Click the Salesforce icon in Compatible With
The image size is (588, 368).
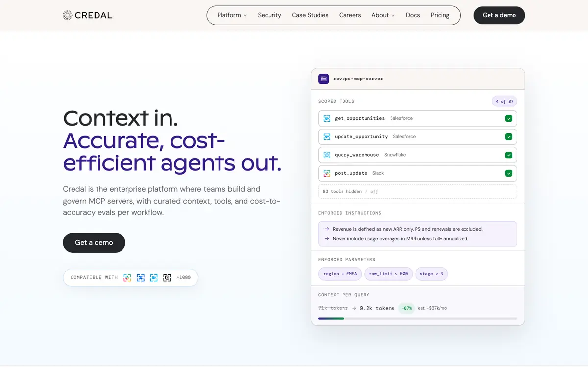click(154, 278)
